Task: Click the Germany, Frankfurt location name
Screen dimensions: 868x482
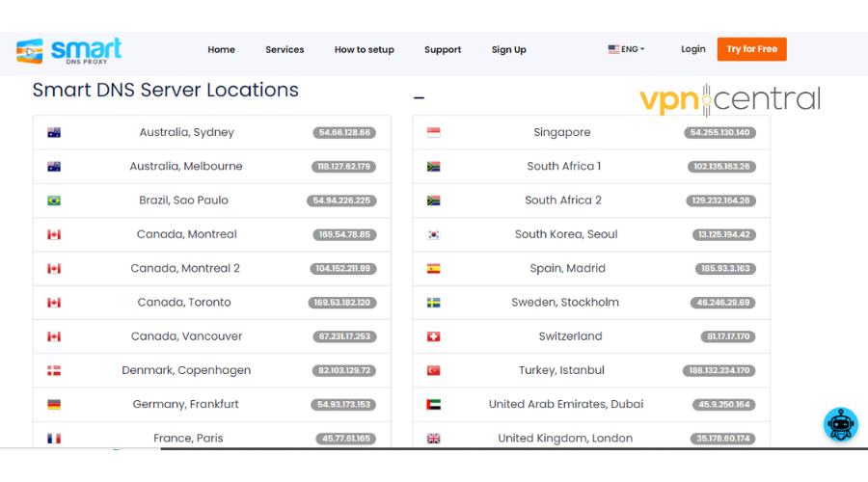Action: tap(185, 405)
